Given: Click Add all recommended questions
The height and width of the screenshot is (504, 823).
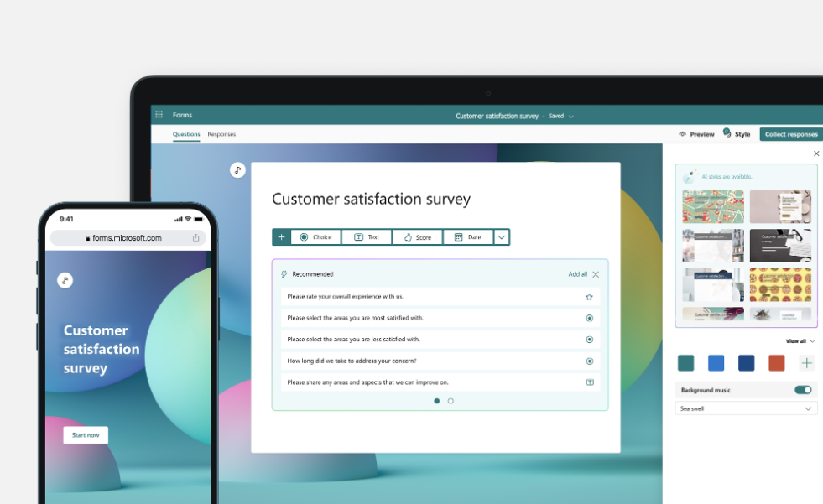Looking at the screenshot, I should (577, 274).
